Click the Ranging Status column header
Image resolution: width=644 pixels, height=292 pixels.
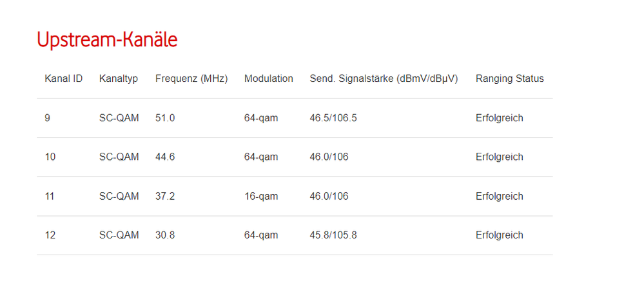tap(509, 79)
